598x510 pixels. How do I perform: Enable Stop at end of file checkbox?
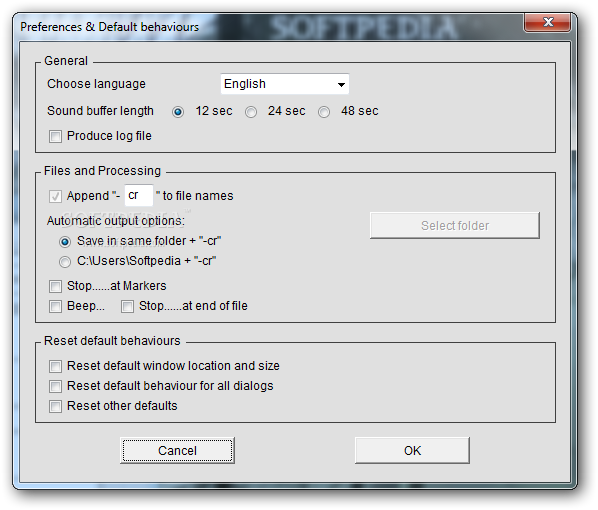[127, 306]
